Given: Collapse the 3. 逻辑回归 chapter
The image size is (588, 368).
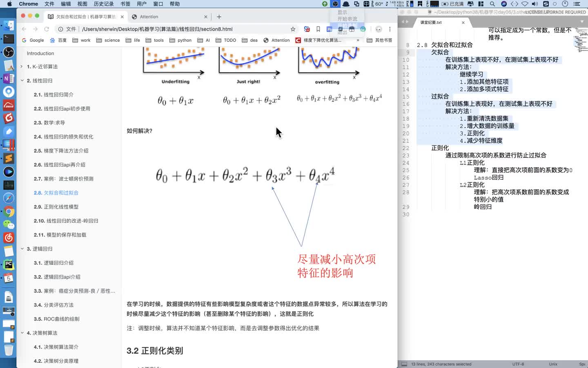Looking at the screenshot, I should pos(22,249).
